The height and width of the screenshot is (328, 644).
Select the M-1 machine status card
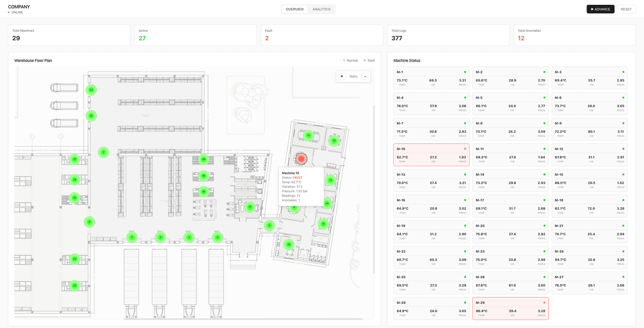point(431,78)
